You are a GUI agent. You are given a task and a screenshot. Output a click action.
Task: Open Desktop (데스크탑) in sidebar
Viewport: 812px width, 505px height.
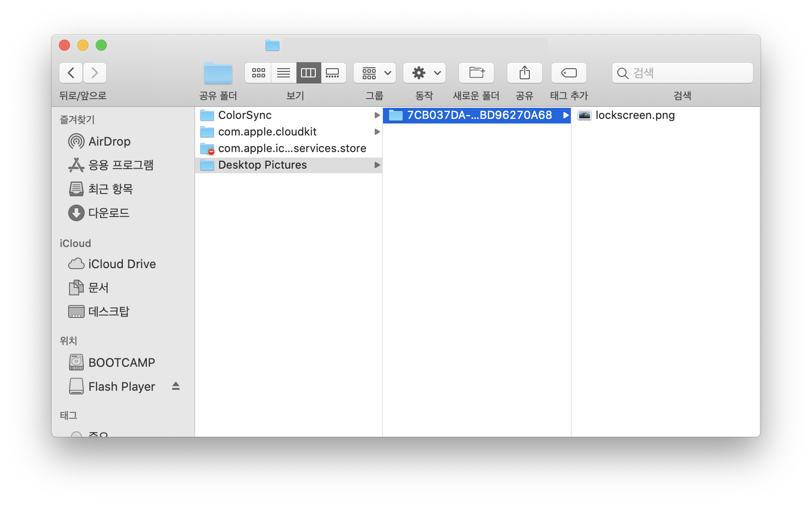coord(99,311)
